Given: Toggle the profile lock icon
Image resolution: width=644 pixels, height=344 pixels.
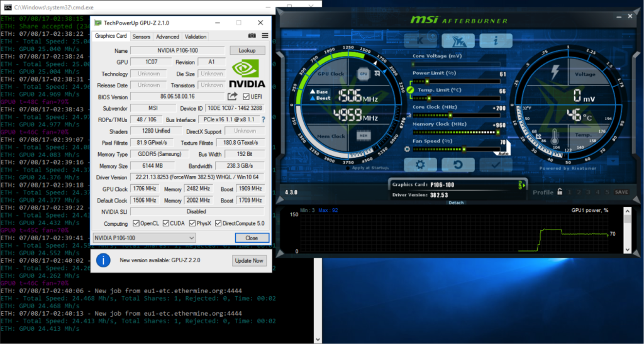Looking at the screenshot, I should [559, 192].
